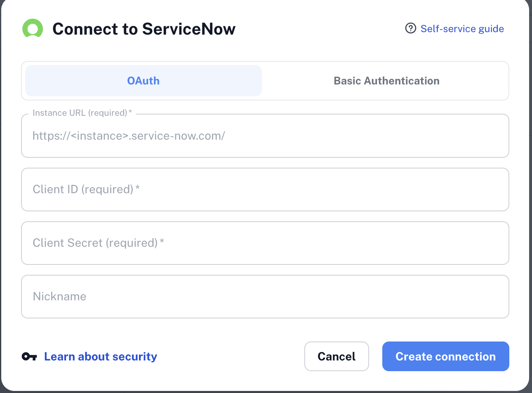
Task: Open the Learn about security link
Action: click(101, 357)
